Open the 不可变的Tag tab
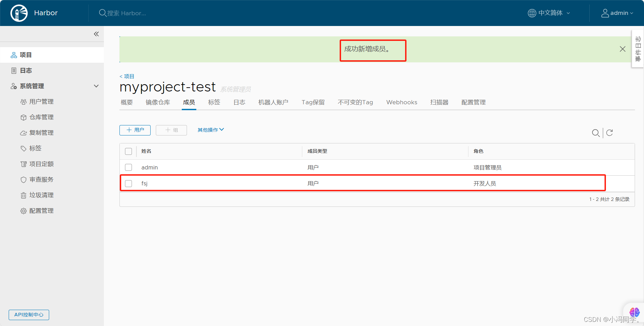 (355, 102)
